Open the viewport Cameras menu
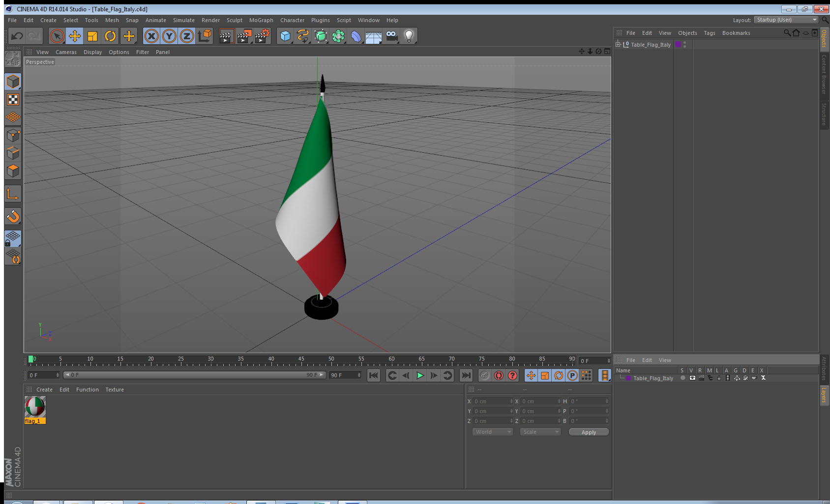 [x=66, y=52]
